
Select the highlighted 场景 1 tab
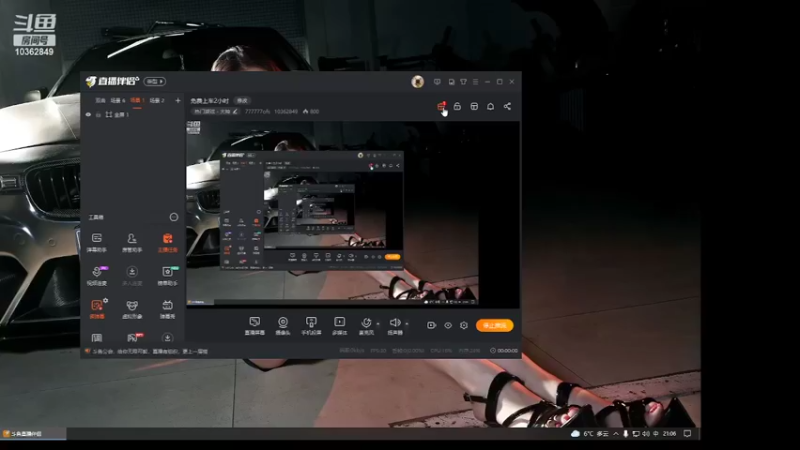137,101
